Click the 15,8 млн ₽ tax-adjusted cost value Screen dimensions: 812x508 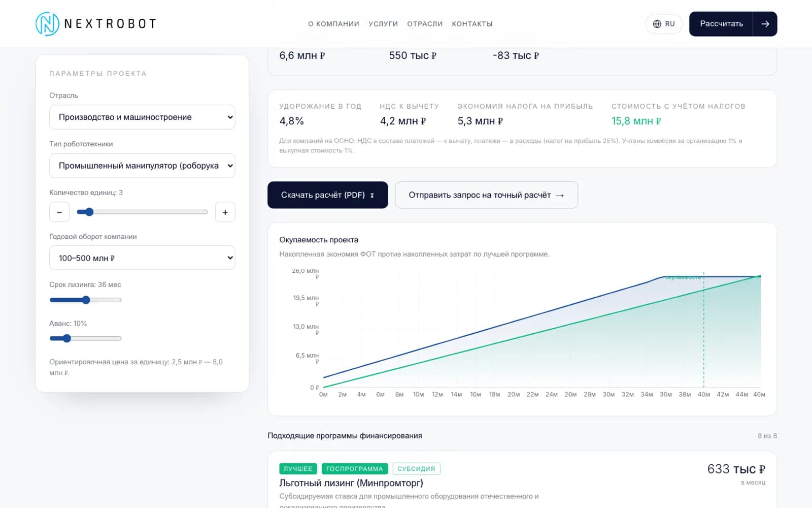[x=636, y=121]
